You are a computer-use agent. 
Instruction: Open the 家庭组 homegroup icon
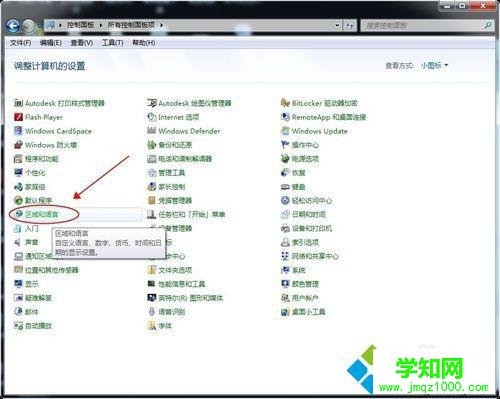[18, 187]
